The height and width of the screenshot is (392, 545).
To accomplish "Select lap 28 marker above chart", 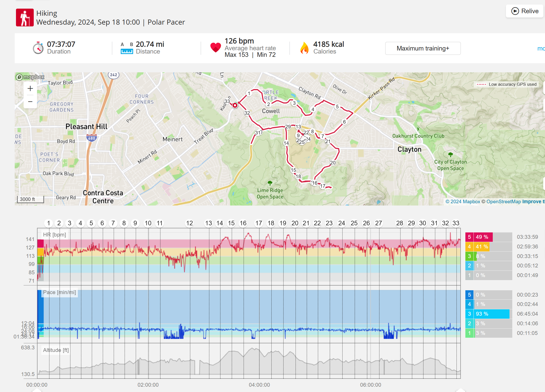I will 399,223.
